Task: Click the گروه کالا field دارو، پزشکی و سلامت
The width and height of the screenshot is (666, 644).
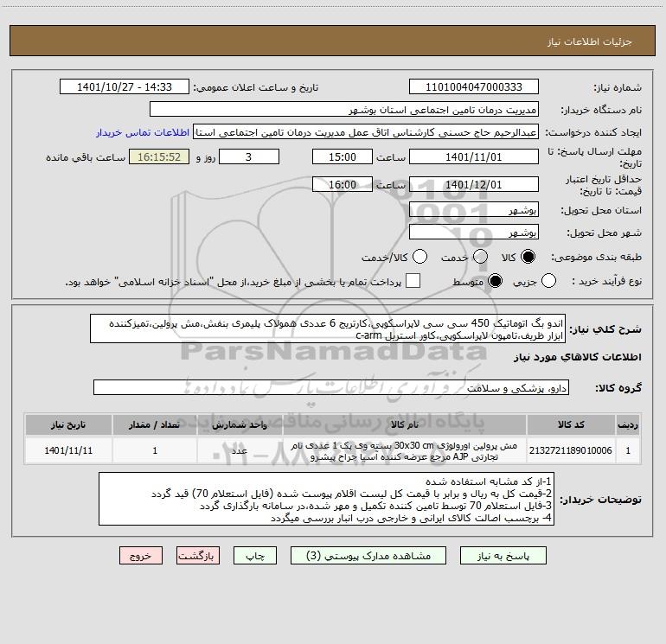Action: click(x=331, y=387)
